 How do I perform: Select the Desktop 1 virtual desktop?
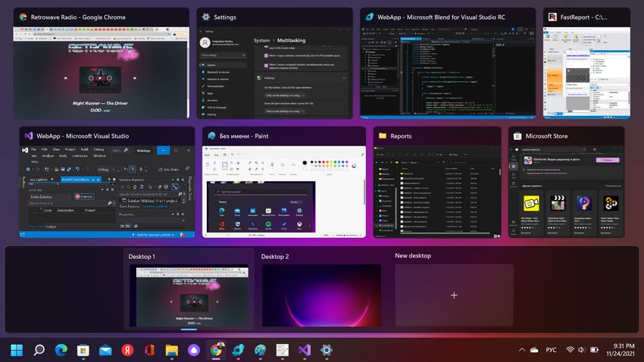coord(189,295)
